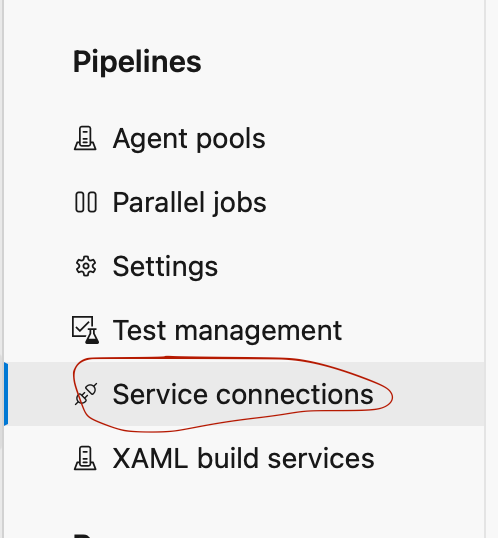Click the XAML build services server icon
The width and height of the screenshot is (498, 538).
[85, 458]
